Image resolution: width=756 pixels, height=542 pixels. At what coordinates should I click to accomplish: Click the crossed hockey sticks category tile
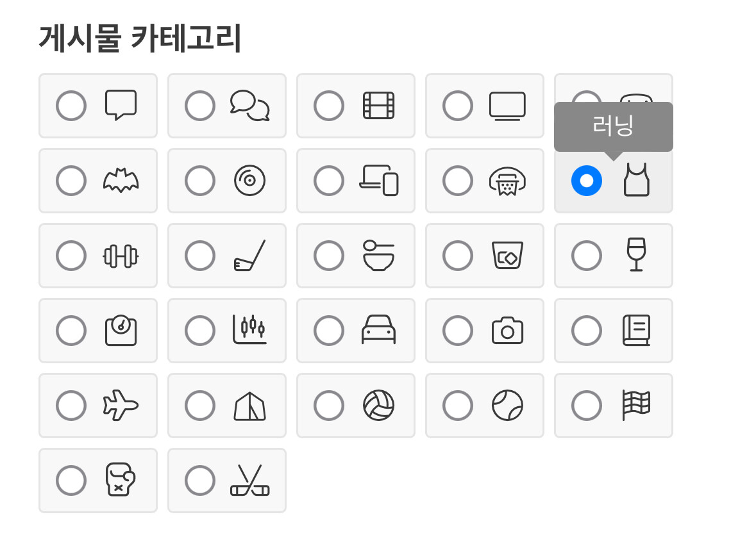[x=227, y=480]
